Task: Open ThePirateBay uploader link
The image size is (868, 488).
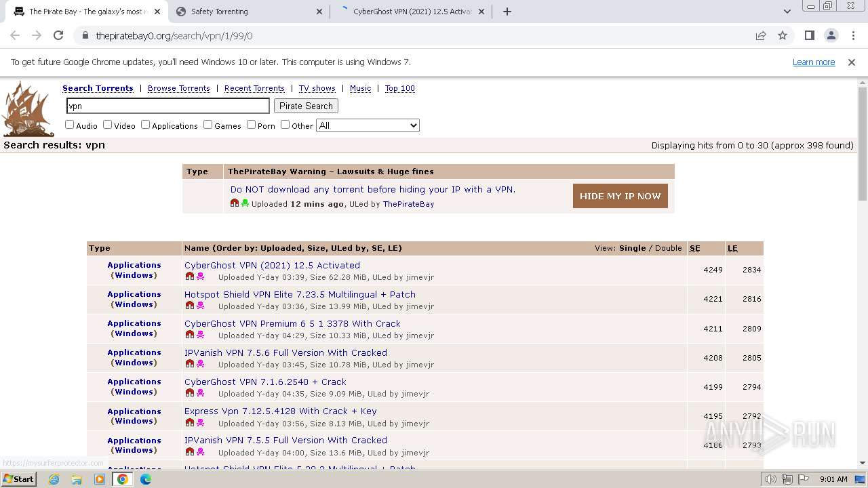Action: [409, 204]
